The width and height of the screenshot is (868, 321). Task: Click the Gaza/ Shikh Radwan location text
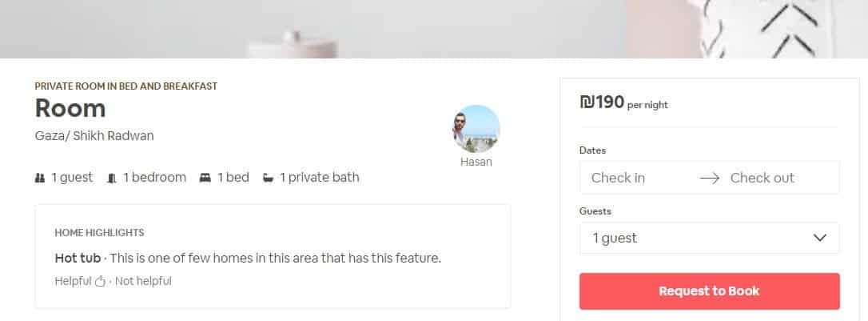(94, 136)
